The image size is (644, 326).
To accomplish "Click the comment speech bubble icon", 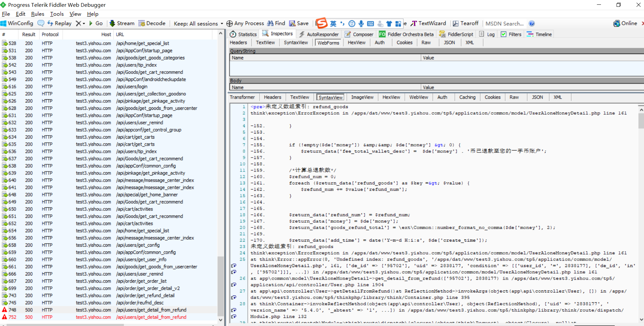I will pos(41,23).
